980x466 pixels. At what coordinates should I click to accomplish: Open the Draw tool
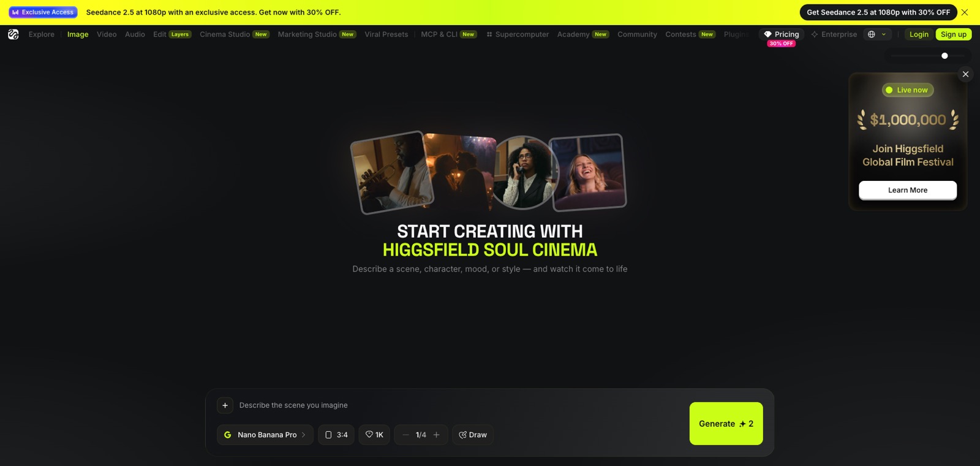(x=473, y=435)
